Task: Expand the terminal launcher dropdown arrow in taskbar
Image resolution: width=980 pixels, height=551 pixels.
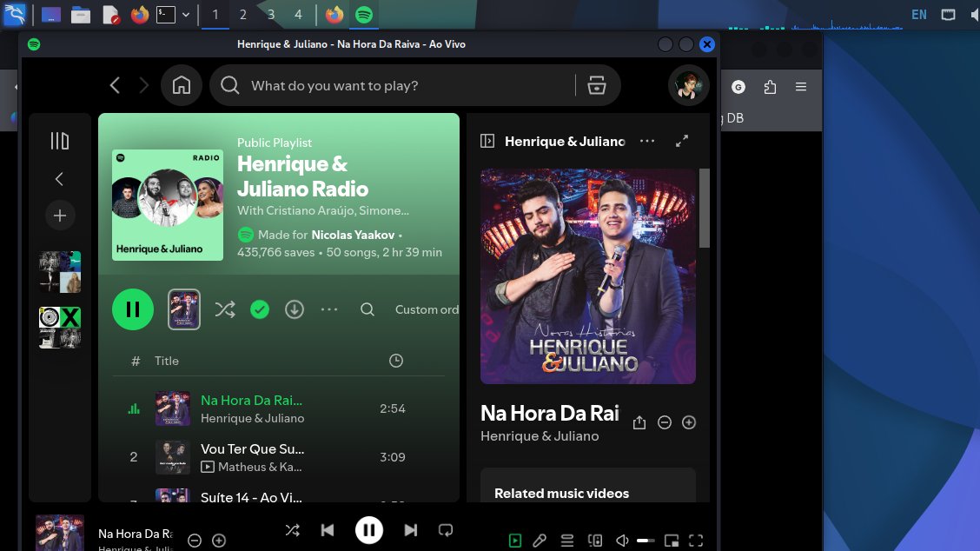Action: [186, 15]
